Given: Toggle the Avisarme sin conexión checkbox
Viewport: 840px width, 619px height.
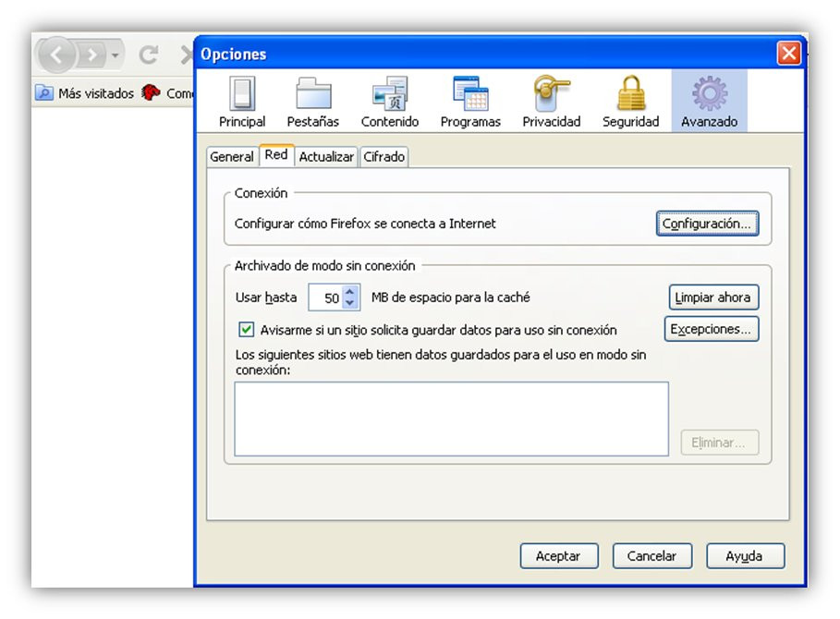Looking at the screenshot, I should pos(247,329).
